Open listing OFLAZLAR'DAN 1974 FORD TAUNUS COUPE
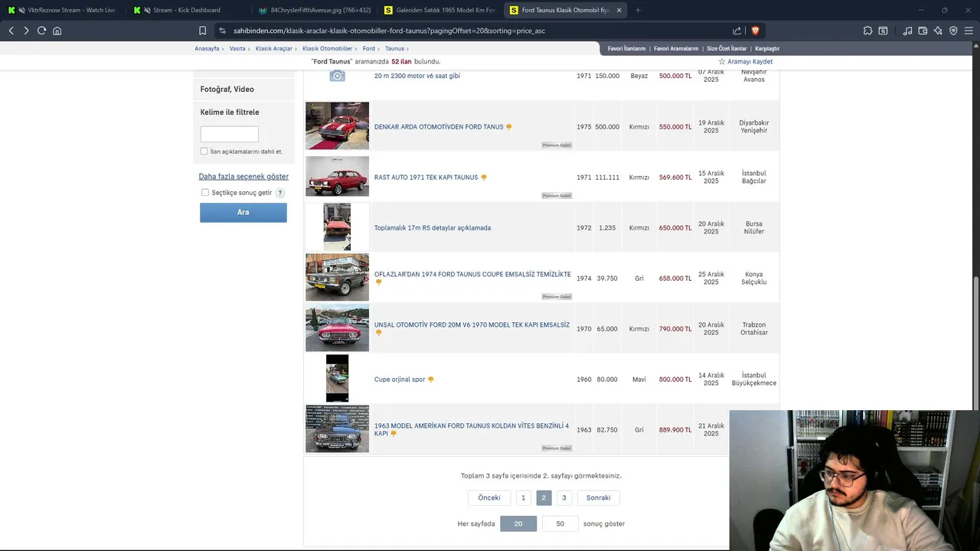980x551 pixels. (x=472, y=274)
